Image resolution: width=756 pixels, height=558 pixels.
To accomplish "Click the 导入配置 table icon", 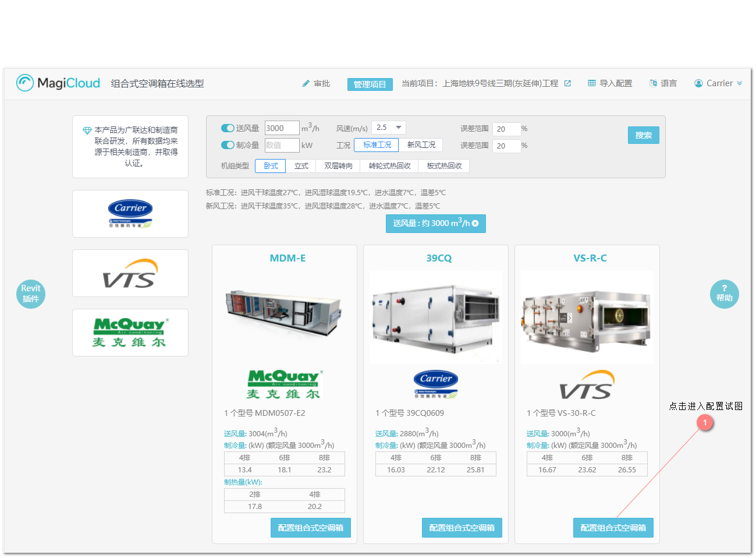I will point(592,83).
